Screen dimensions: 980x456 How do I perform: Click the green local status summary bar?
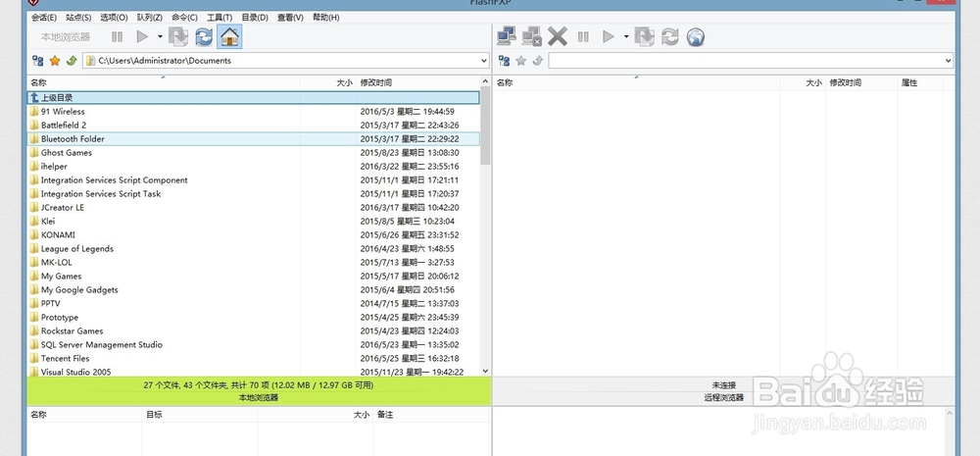pos(258,391)
